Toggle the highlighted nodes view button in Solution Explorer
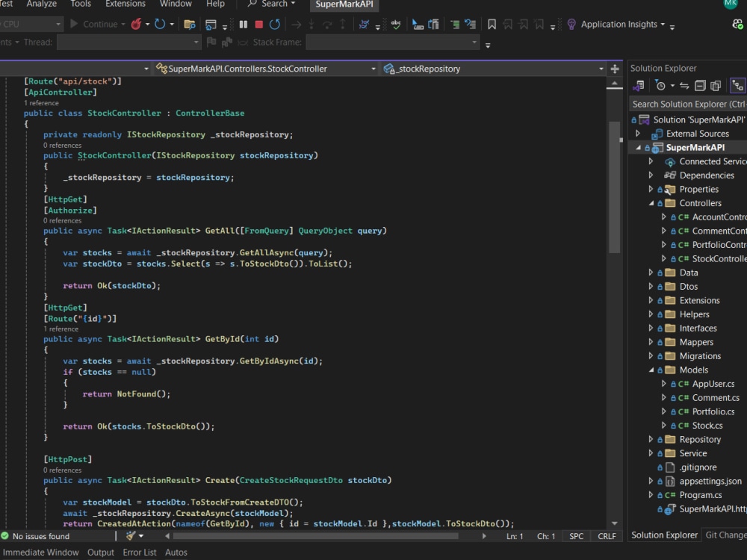747x560 pixels. 737,86
